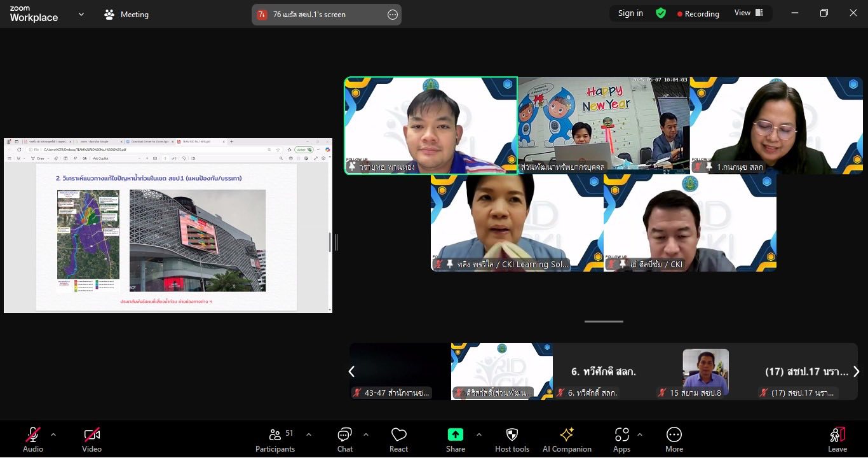This screenshot has height=458, width=868.
Task: Switch to the Meeting tab
Action: point(126,14)
